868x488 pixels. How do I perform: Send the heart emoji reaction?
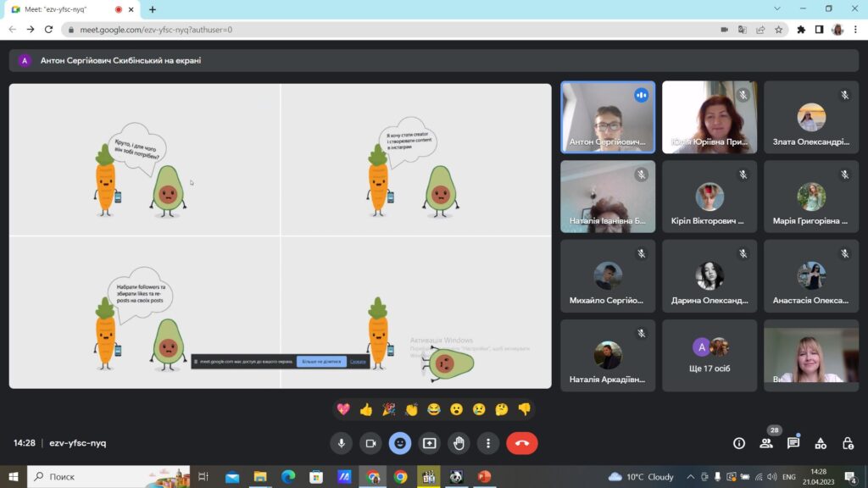tap(343, 409)
